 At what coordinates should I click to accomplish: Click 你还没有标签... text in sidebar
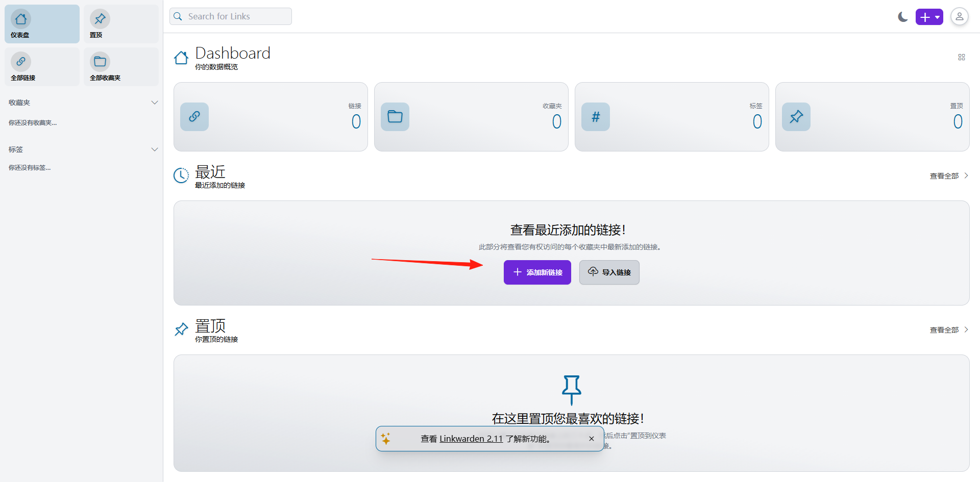(x=30, y=168)
